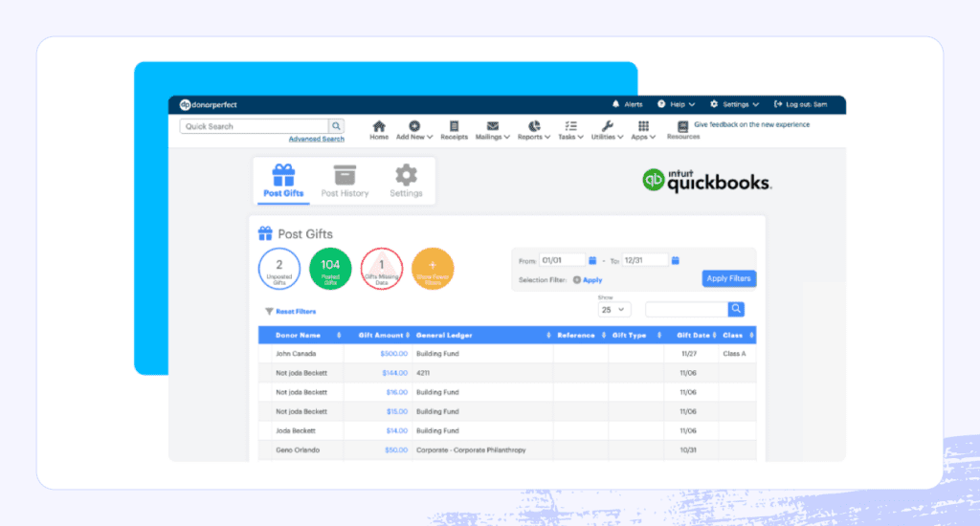Click the From date field 01/01

562,260
